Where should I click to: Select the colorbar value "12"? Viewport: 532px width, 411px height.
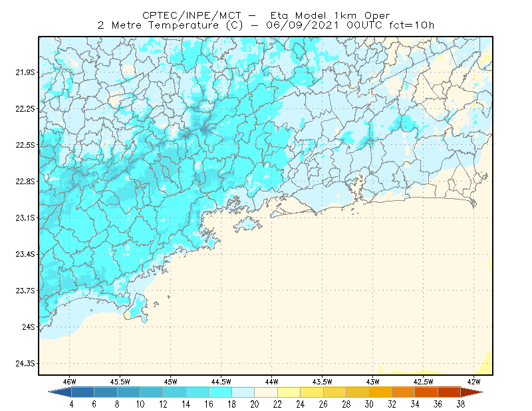pyautogui.click(x=163, y=404)
